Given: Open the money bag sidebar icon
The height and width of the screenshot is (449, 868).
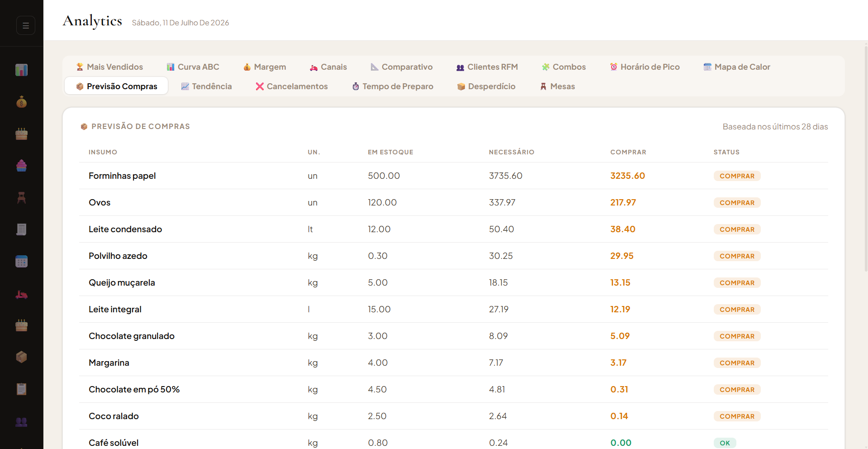Looking at the screenshot, I should coord(21,102).
